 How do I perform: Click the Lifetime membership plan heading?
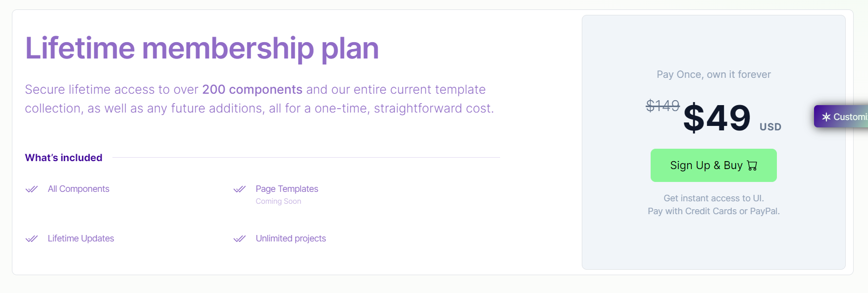tap(202, 48)
